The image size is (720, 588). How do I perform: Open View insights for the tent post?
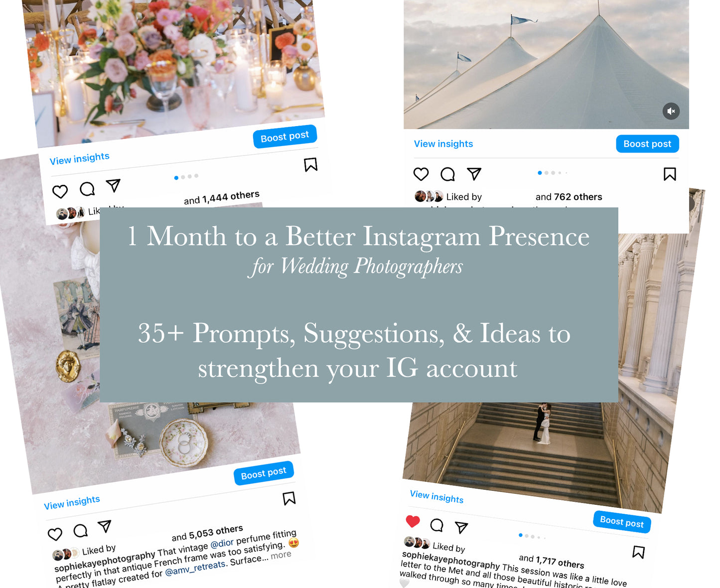point(443,144)
